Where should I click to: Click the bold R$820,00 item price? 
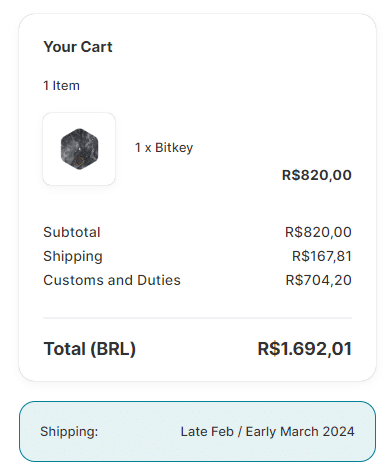[x=317, y=175]
